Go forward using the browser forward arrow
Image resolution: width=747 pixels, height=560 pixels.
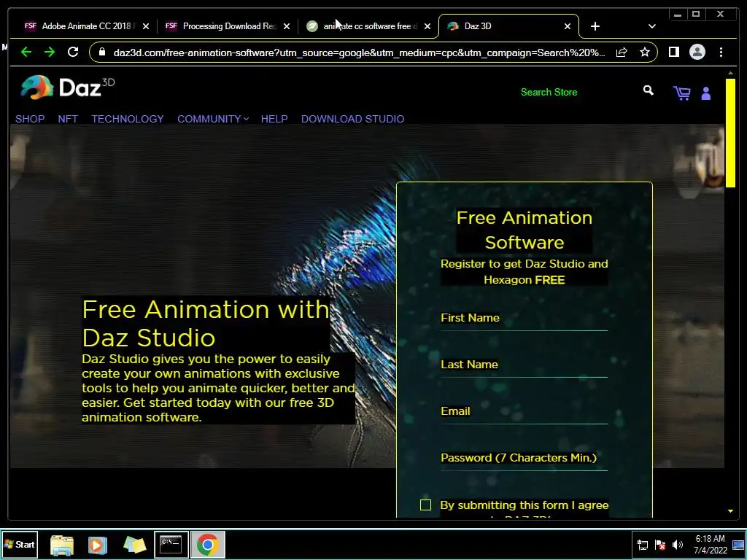[50, 52]
